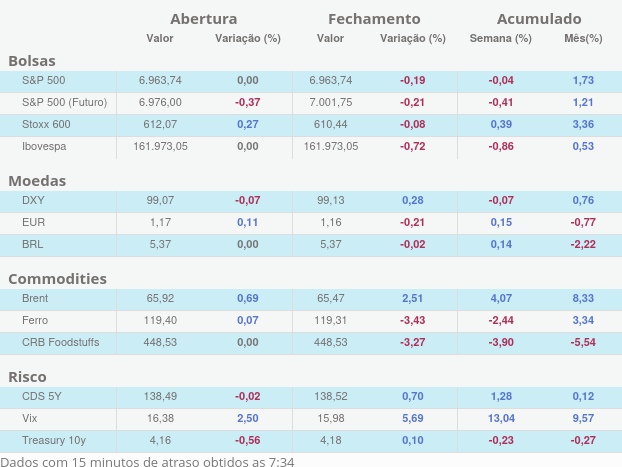Image resolution: width=622 pixels, height=467 pixels.
Task: Click the Bolsas section heading
Action: [32, 61]
